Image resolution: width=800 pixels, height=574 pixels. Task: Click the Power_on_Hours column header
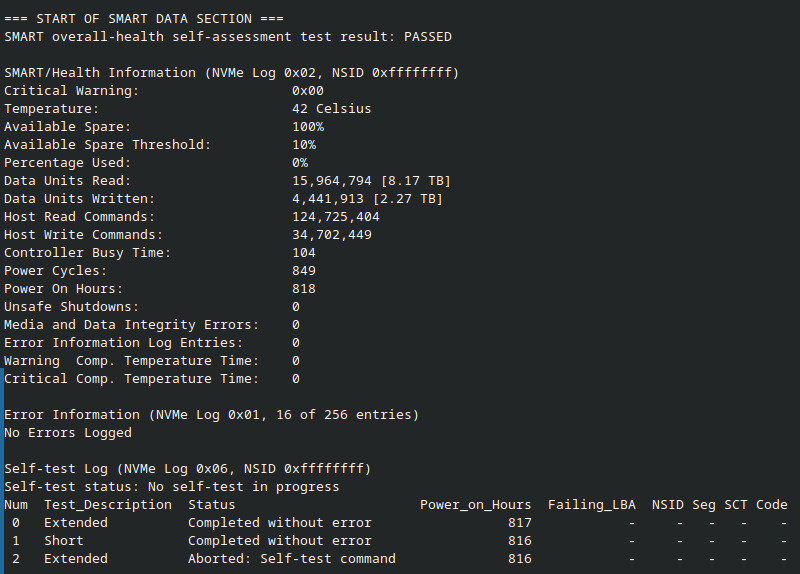click(x=475, y=505)
